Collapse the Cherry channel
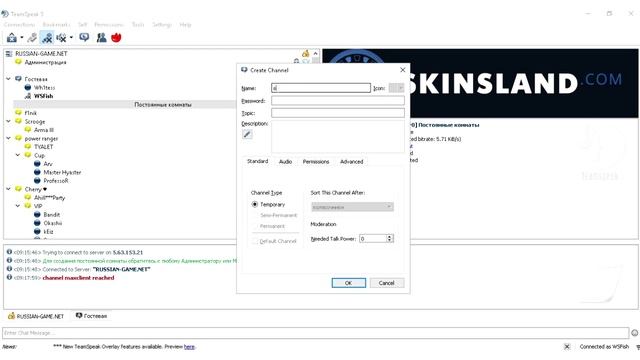The image size is (640, 360). click(9, 189)
